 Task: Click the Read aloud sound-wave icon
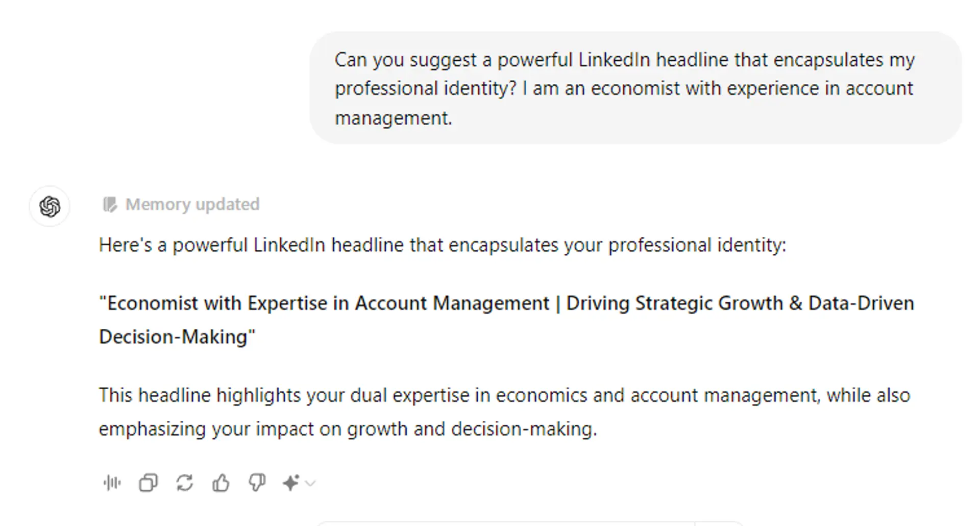click(x=112, y=483)
